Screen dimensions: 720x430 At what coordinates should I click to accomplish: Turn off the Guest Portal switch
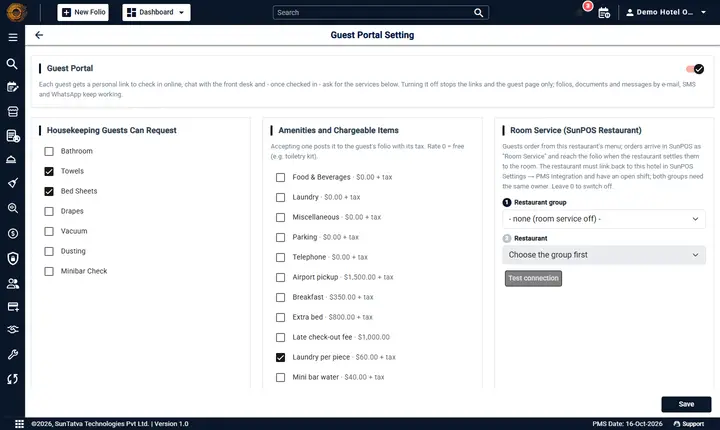[695, 69]
